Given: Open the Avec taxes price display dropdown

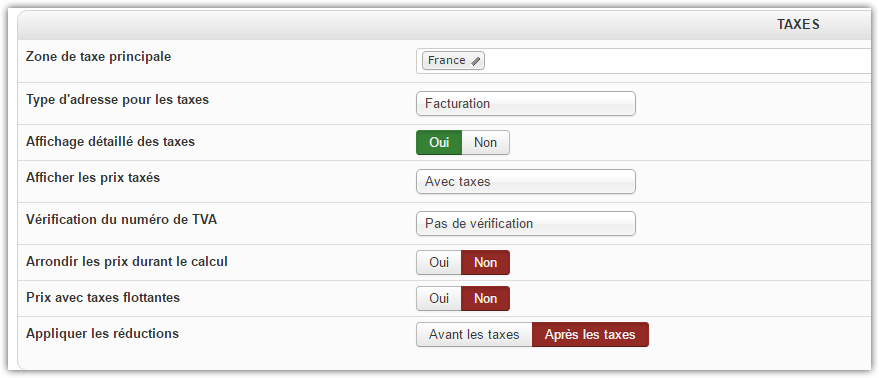Looking at the screenshot, I should (x=526, y=182).
